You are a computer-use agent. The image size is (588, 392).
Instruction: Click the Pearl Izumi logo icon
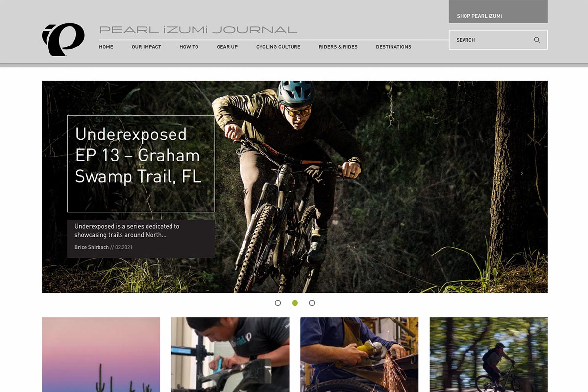click(x=63, y=40)
